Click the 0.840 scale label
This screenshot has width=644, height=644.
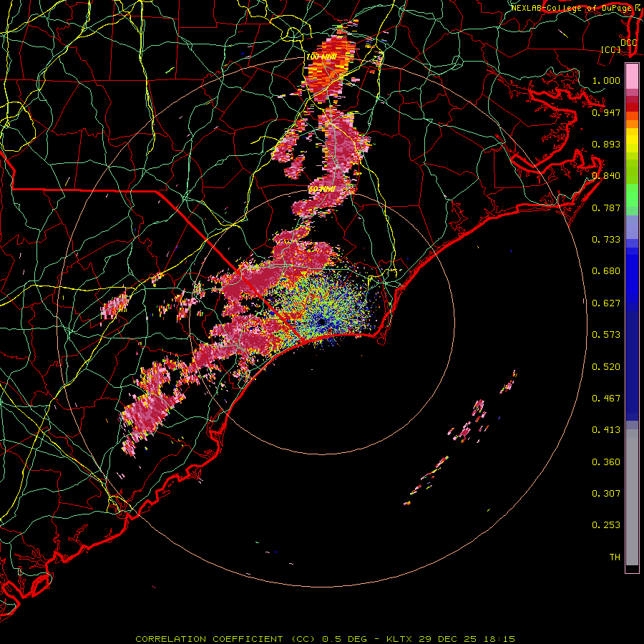click(606, 176)
